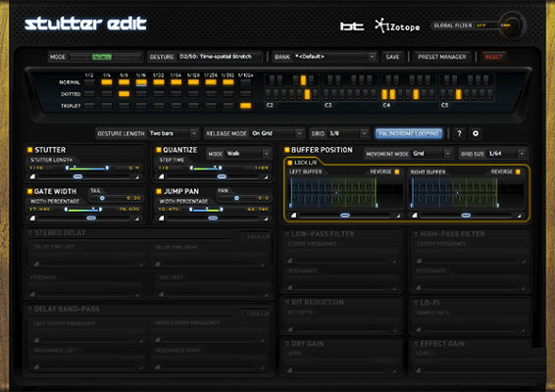Click the Stutter Length curve slider handle

(x=77, y=176)
